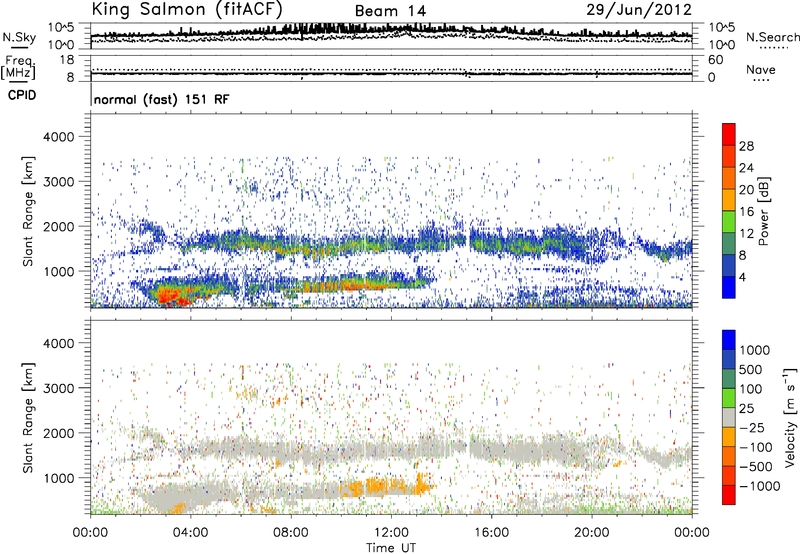Click the "Beam 14" header label
The height and width of the screenshot is (554, 800).
tap(390, 11)
